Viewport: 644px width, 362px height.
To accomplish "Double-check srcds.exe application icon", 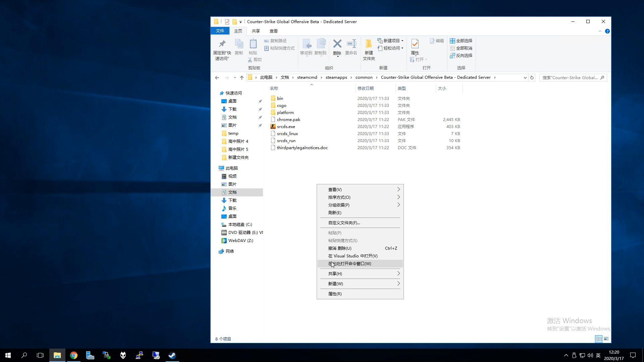I will pos(273,126).
